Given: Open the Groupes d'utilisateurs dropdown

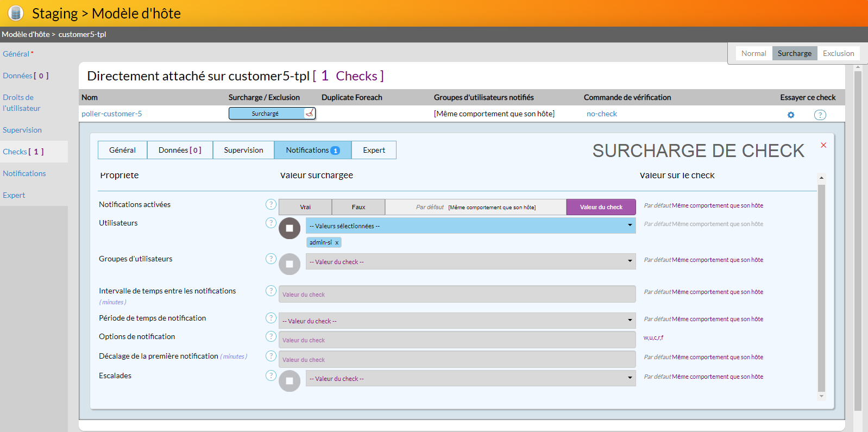Looking at the screenshot, I should tap(470, 261).
